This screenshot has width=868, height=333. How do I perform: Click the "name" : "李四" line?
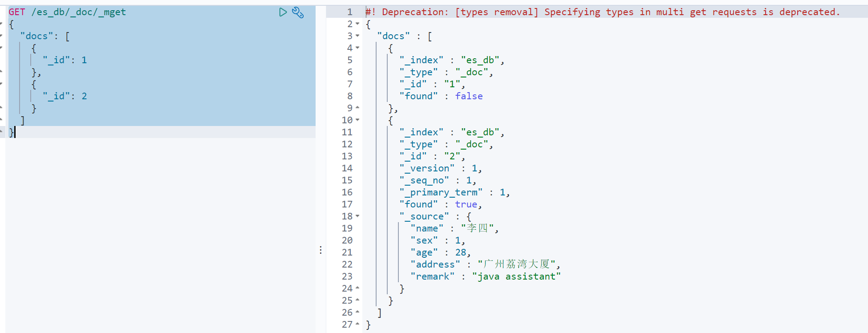(454, 228)
